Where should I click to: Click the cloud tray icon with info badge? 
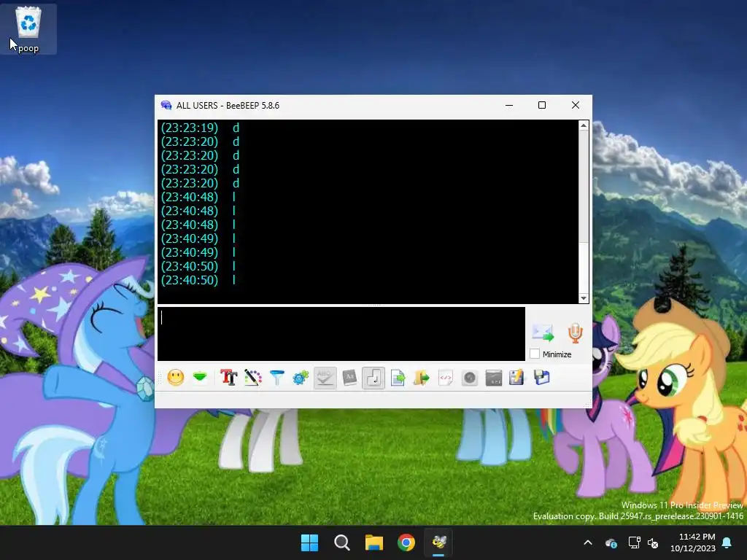[611, 542]
